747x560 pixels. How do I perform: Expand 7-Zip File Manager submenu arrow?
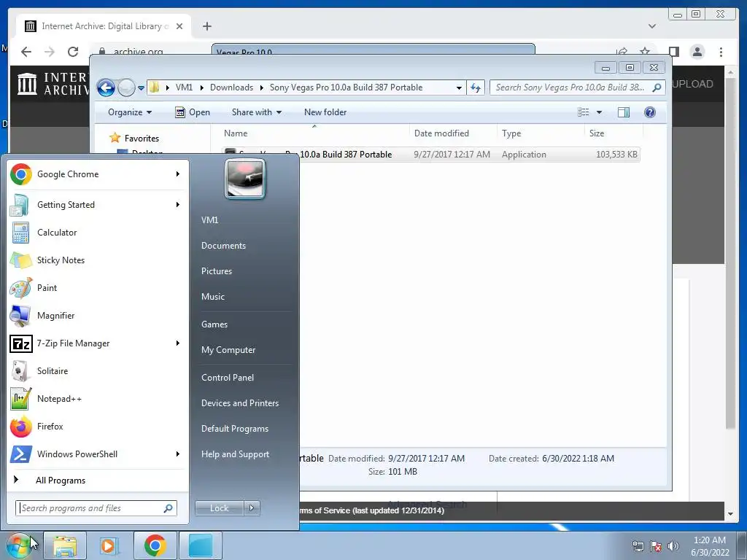[178, 343]
